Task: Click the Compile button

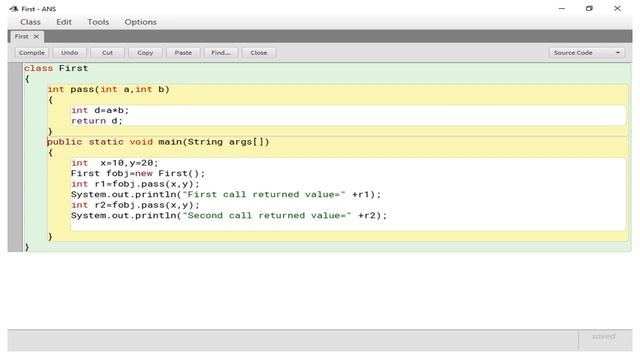Action: (x=32, y=53)
